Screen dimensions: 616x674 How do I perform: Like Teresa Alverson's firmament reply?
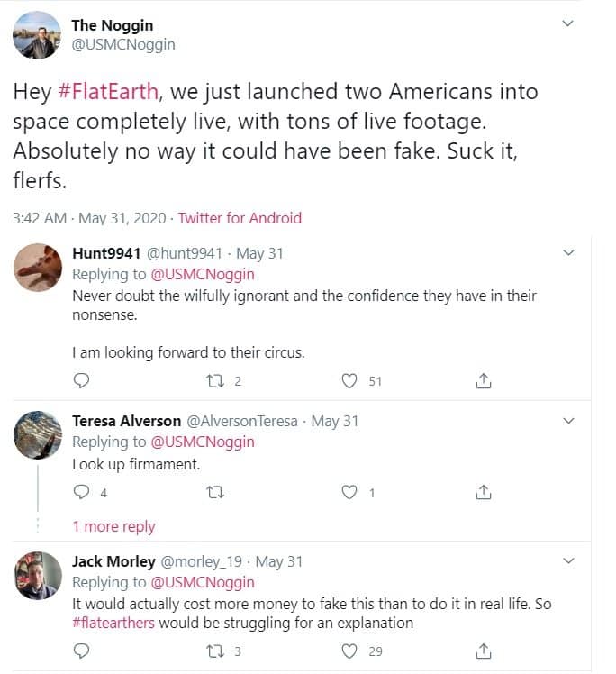tap(350, 492)
